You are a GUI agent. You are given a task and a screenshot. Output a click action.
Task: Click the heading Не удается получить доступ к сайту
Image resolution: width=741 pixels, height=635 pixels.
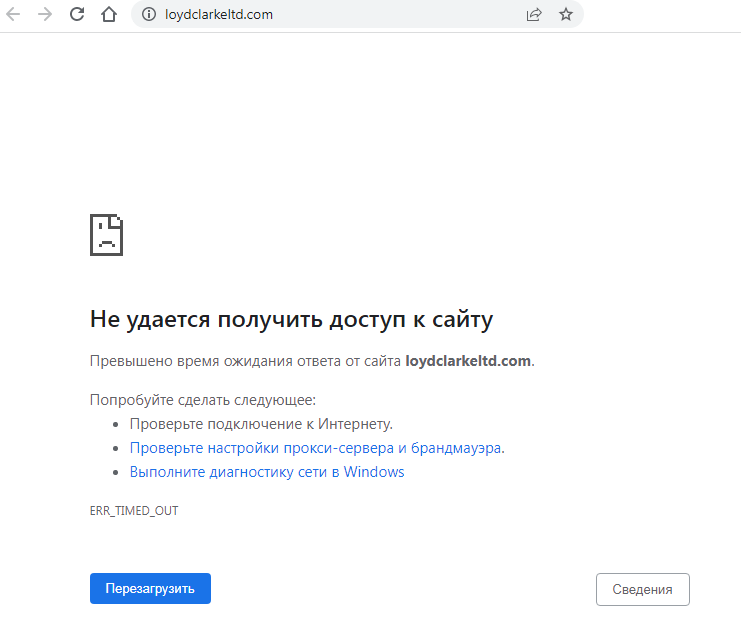291,320
